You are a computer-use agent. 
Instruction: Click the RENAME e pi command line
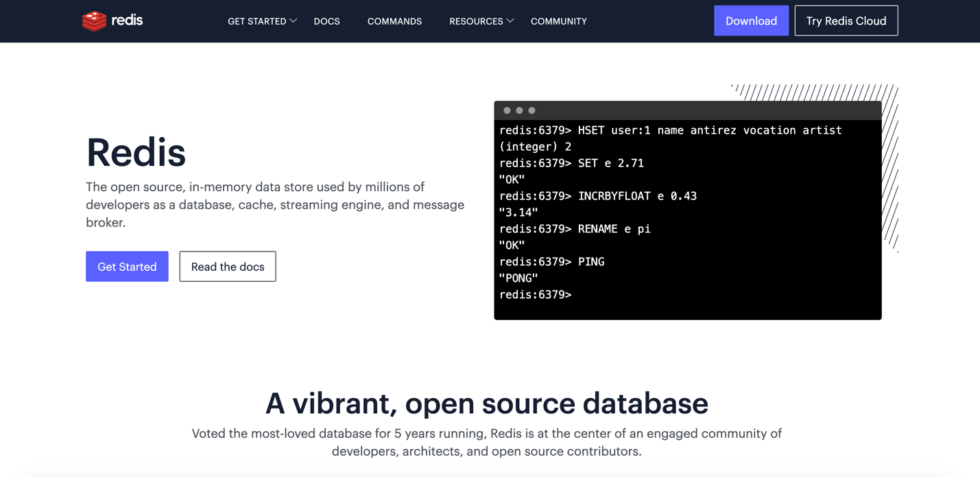click(575, 229)
